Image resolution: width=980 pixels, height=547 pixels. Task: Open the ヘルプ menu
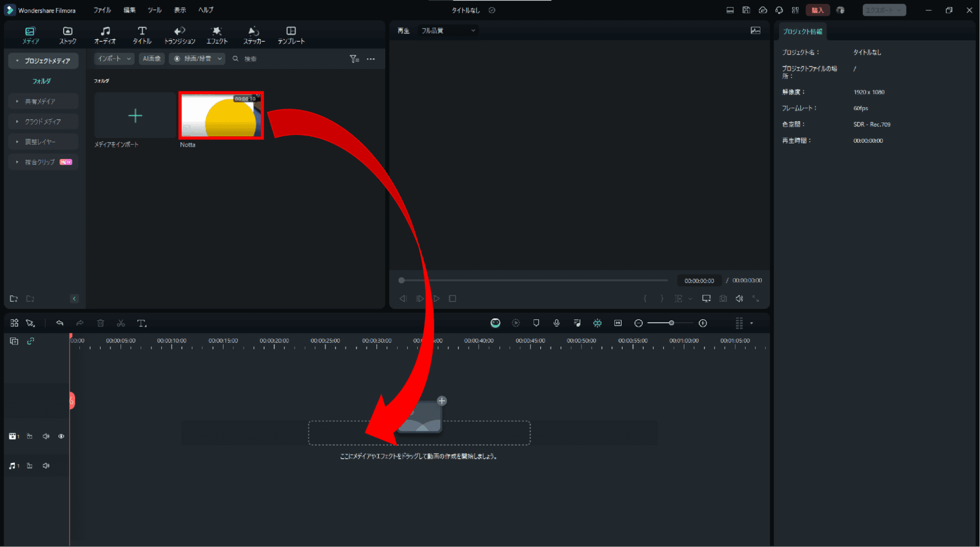[206, 10]
